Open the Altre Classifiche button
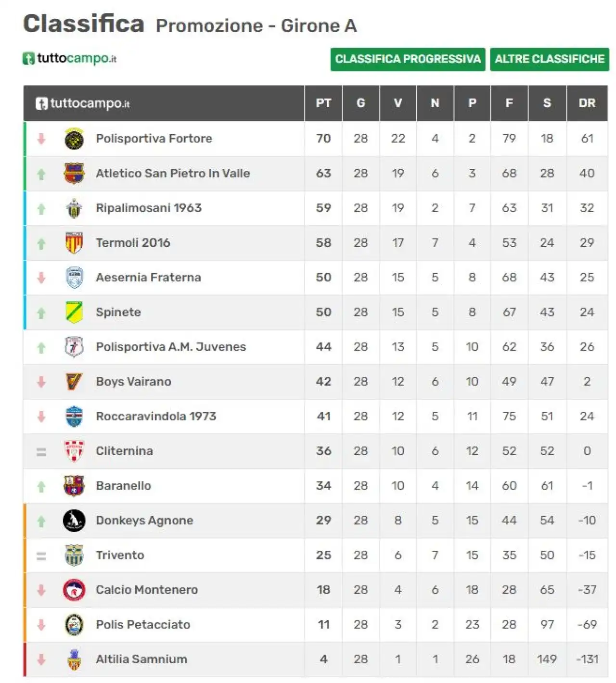 click(x=550, y=59)
